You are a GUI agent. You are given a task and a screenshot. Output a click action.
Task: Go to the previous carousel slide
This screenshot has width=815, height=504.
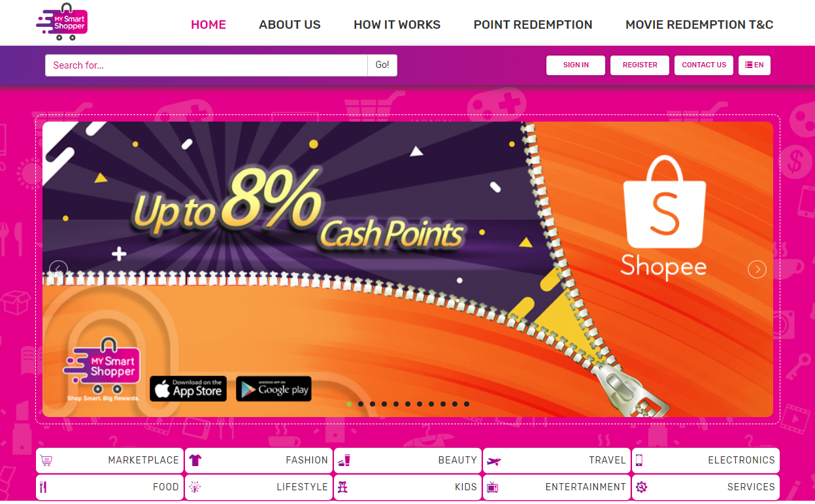click(x=59, y=269)
